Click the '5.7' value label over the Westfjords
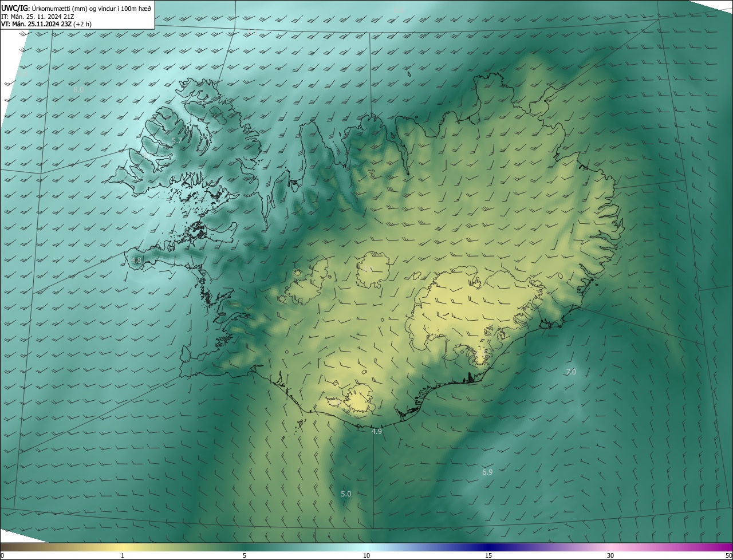Screen dimensions: 733x560 coord(177,140)
